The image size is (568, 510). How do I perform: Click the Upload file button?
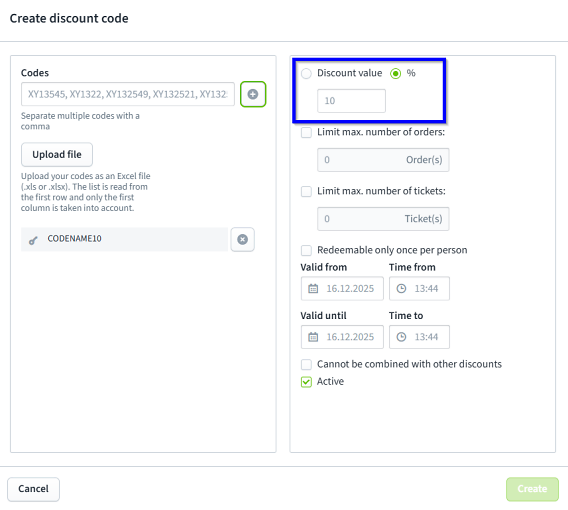(57, 155)
